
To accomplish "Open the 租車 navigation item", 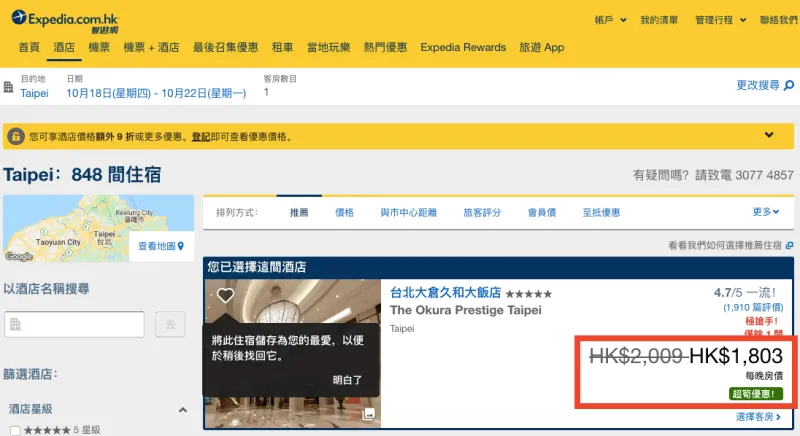I will tap(283, 47).
